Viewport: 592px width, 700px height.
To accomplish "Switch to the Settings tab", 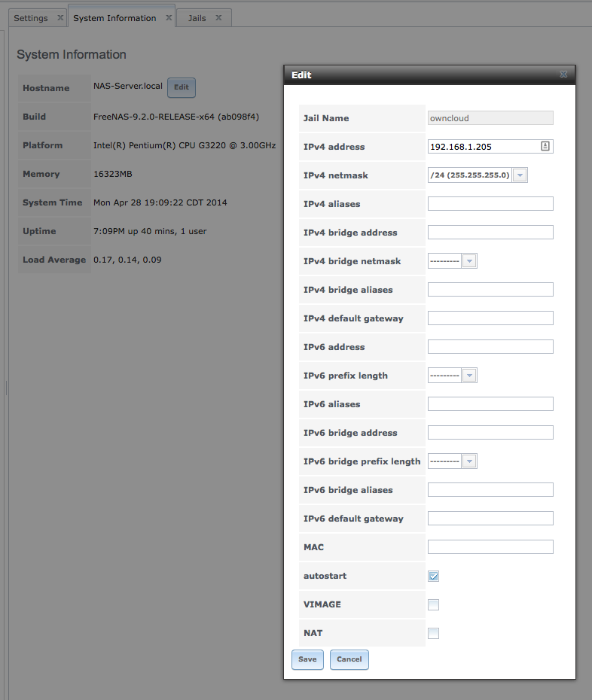I will click(31, 18).
